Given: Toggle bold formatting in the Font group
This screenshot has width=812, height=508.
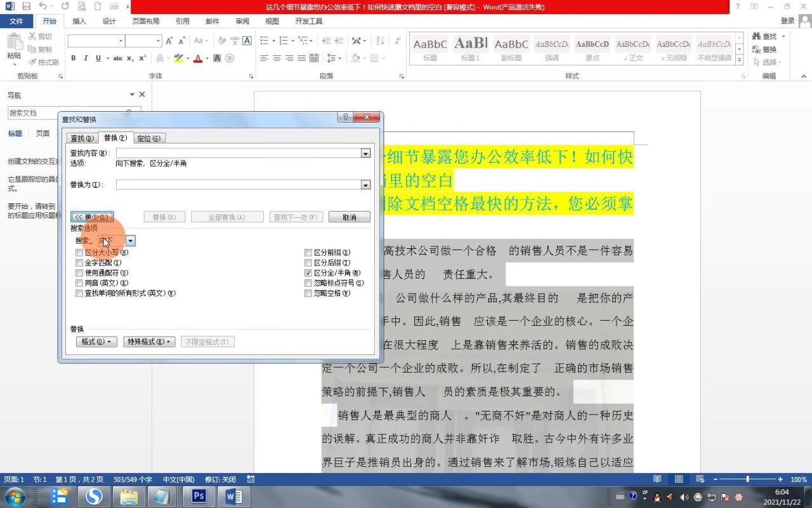Looking at the screenshot, I should [73, 58].
